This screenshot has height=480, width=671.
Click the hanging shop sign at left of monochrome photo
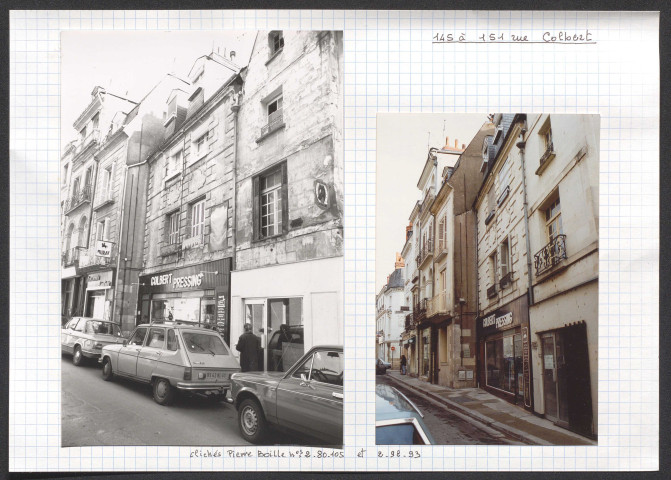pos(103,249)
